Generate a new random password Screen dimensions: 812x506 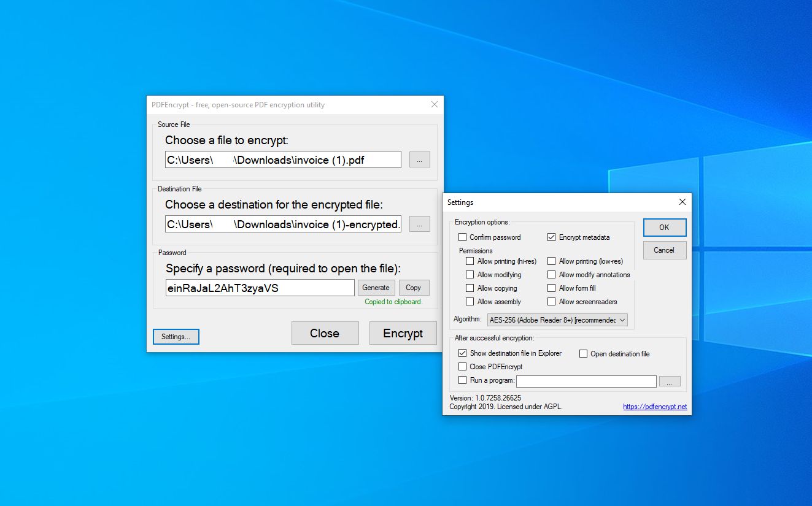click(376, 288)
